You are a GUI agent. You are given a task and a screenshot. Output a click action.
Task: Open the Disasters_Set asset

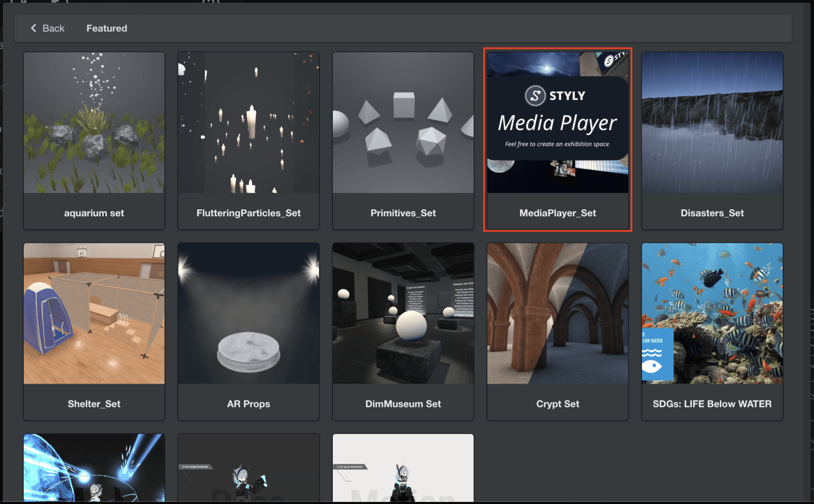(x=712, y=122)
